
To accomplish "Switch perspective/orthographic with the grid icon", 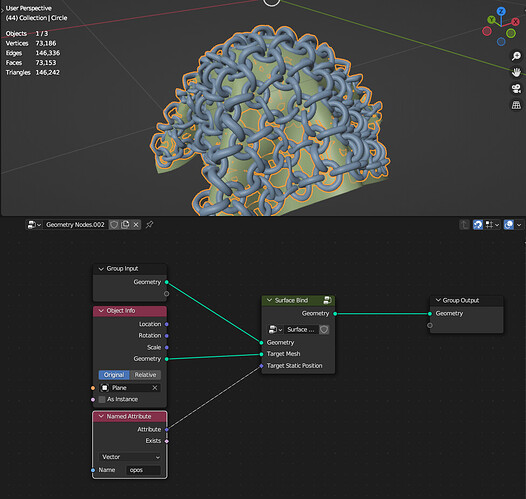I will [516, 105].
